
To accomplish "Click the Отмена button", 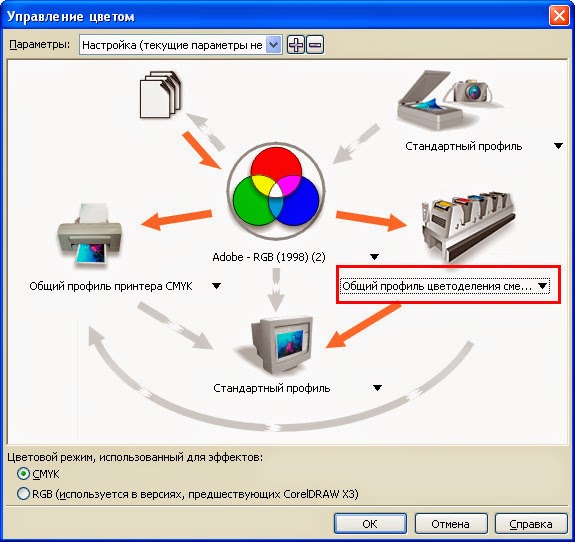I will point(451,524).
